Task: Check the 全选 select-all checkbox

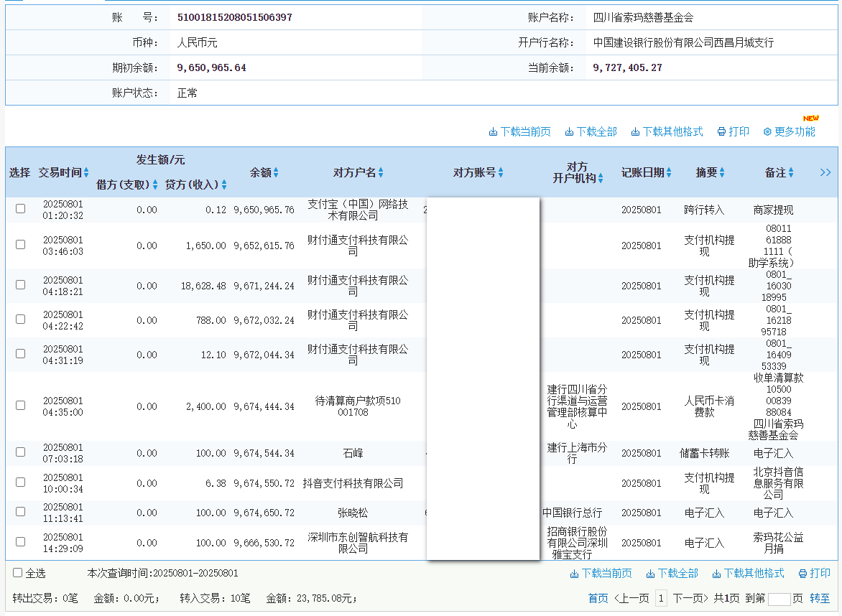Action: point(18,572)
